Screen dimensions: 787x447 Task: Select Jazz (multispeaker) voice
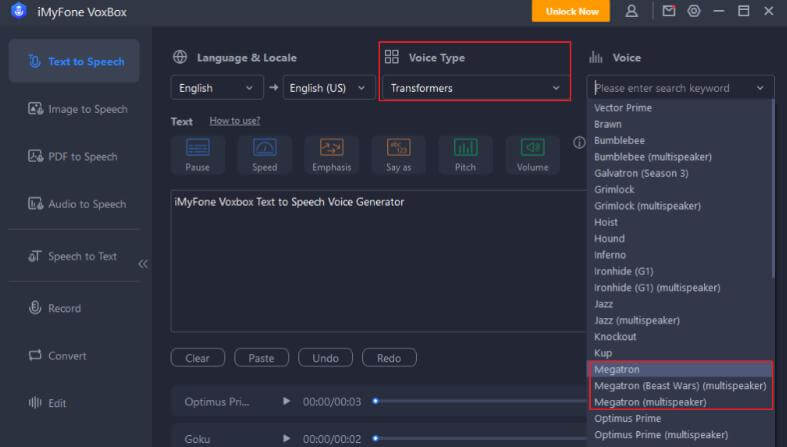pyautogui.click(x=680, y=320)
